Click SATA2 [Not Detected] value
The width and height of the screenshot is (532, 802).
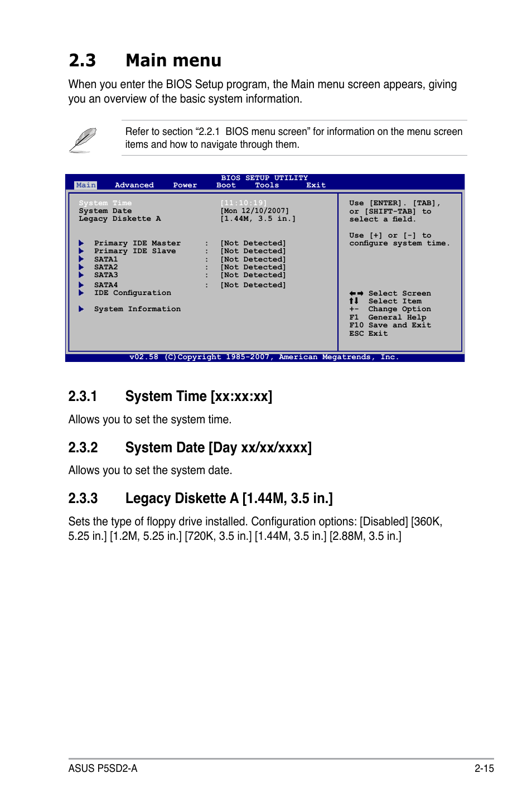(253, 267)
